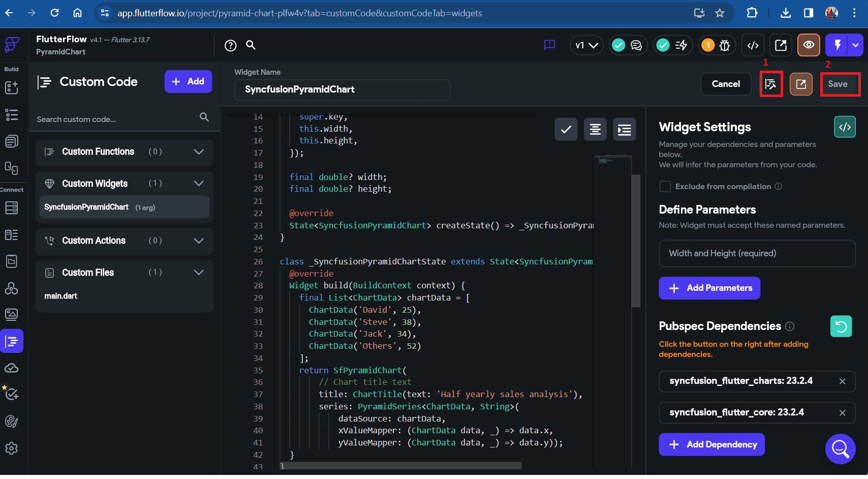Open the browser downloads icon
The width and height of the screenshot is (868, 479).
(786, 13)
